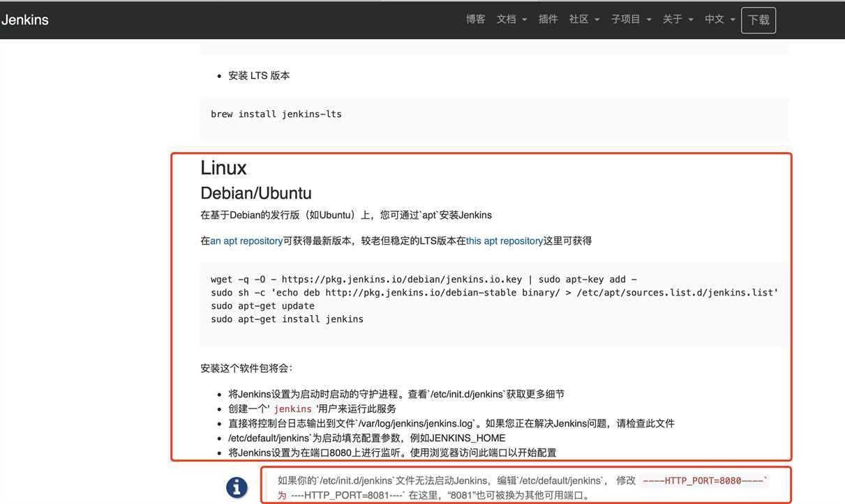
Task: Click the red 'jenkins' inline code
Action: pos(292,409)
